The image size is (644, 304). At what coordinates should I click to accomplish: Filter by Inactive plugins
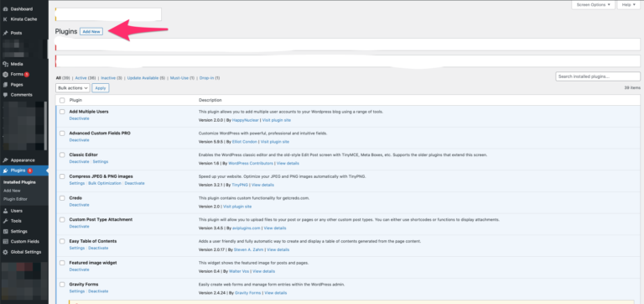point(108,78)
